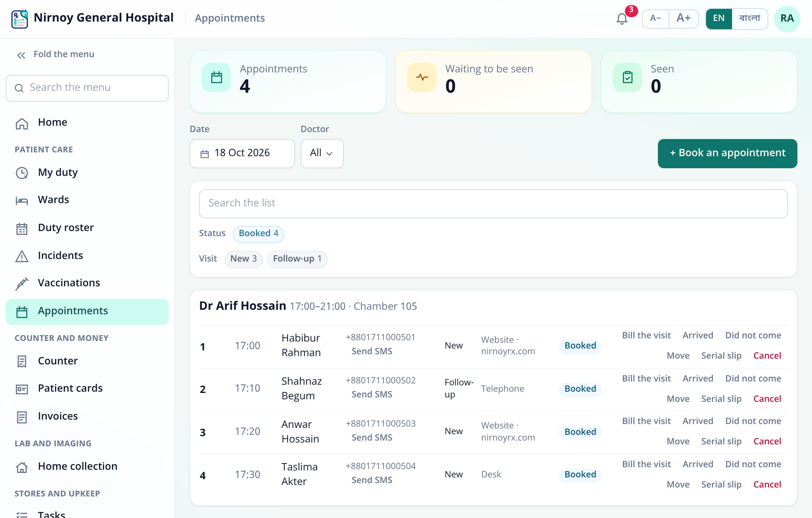The height and width of the screenshot is (518, 812).
Task: Toggle the New 3 visit filter
Action: click(x=244, y=259)
